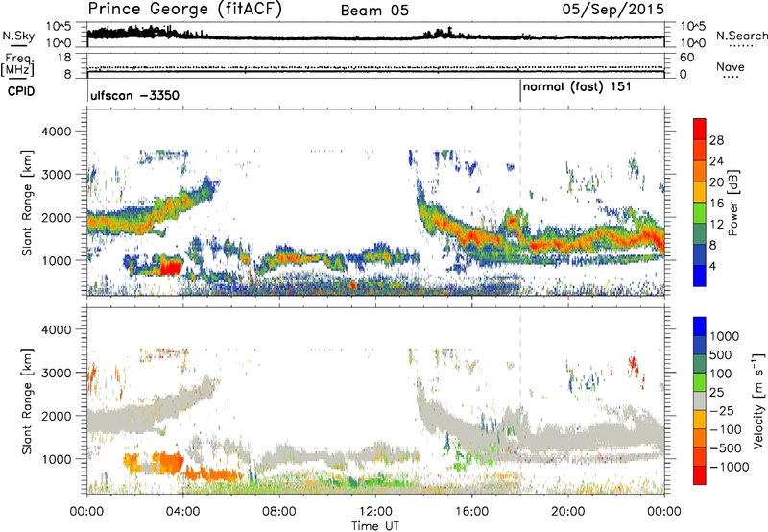Click the '16:00' time axis tick
Viewport: 768px width, 532px height.
click(471, 512)
